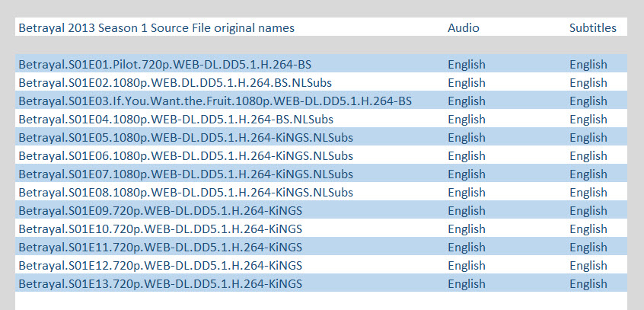Image resolution: width=644 pixels, height=310 pixels.
Task: Click the Subtitles 'English' cell for S01E04
Action: 588,120
